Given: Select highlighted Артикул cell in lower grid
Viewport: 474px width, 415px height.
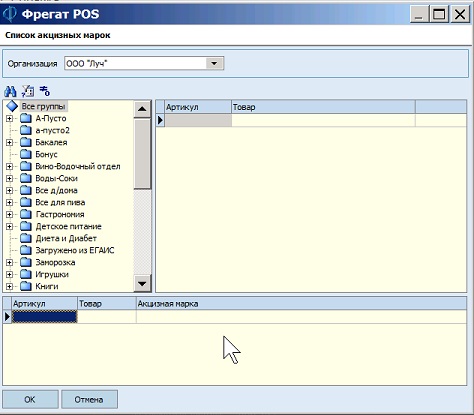Looking at the screenshot, I should (45, 317).
